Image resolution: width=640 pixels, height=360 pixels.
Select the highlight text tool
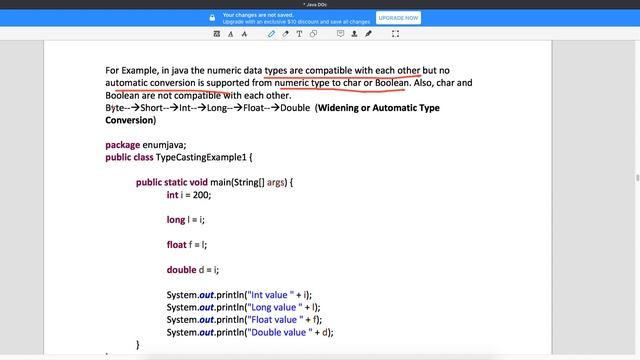pyautogui.click(x=231, y=34)
